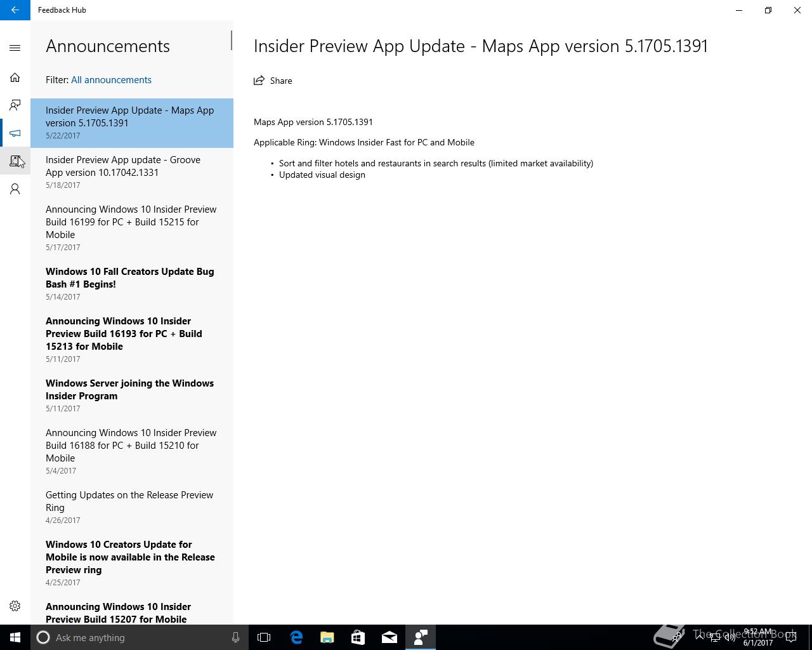Open Home in the sidebar

point(15,77)
